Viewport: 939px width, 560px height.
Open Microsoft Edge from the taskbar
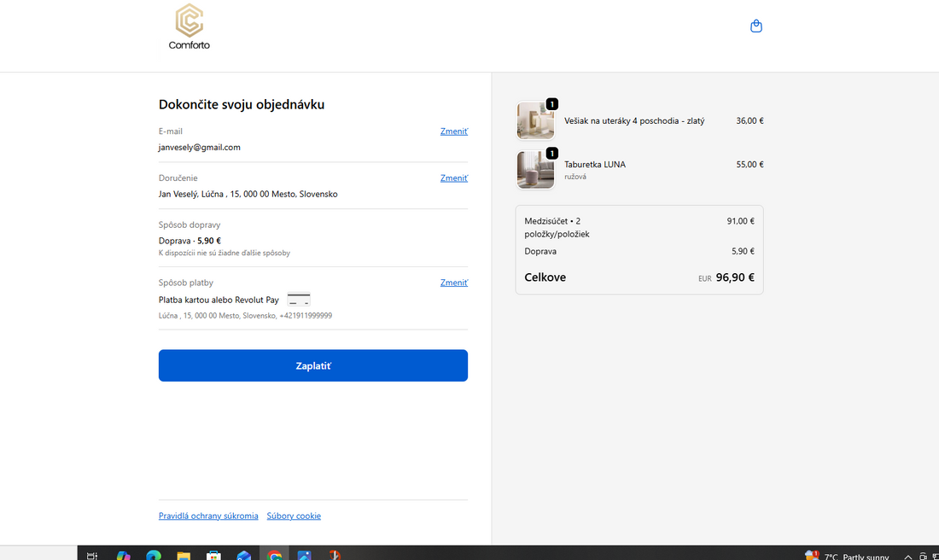(x=154, y=555)
